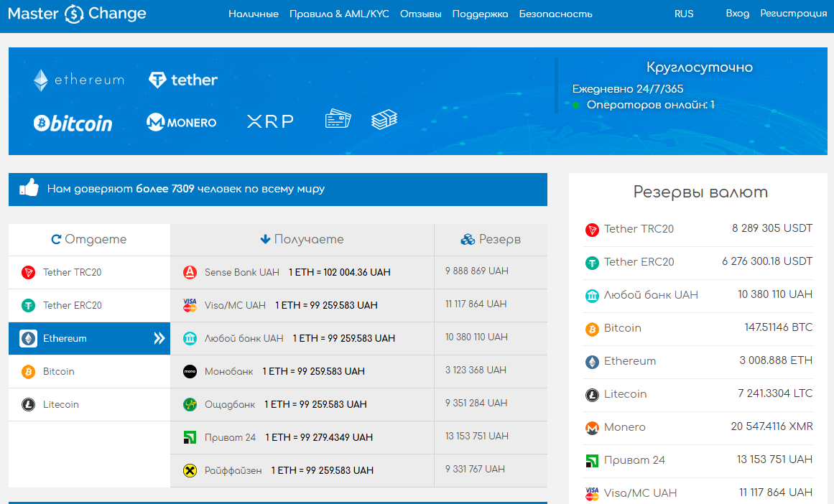This screenshot has height=504, width=834.
Task: Click the Tether TRC20 reserve 8 289 305 USDT
Action: tap(772, 228)
